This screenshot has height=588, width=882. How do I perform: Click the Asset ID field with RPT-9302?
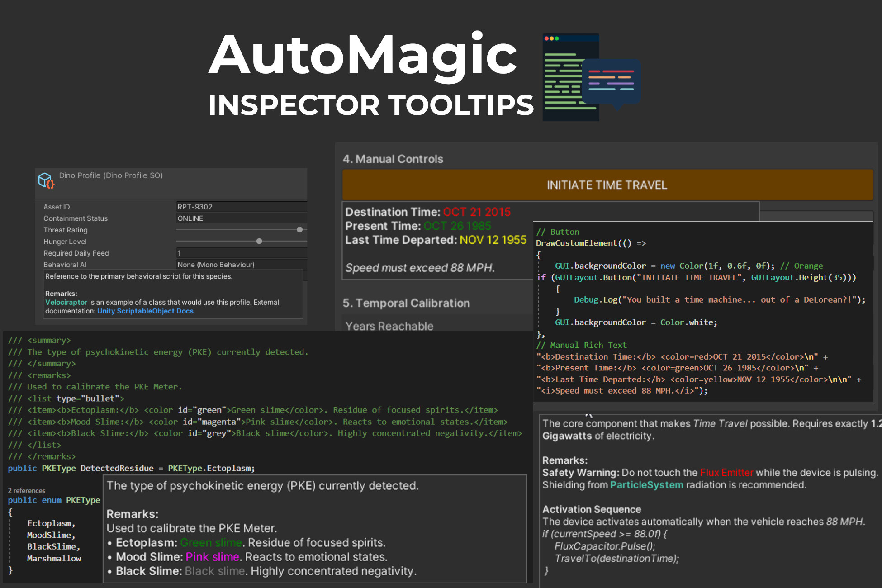[241, 207]
